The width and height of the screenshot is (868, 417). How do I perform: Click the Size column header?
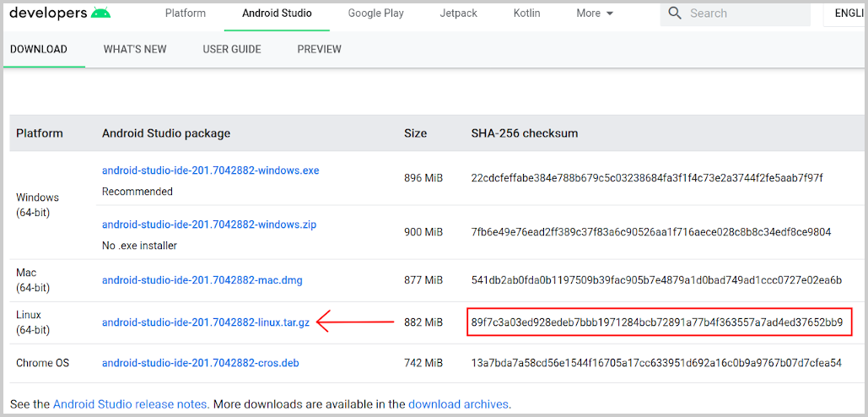coord(415,133)
